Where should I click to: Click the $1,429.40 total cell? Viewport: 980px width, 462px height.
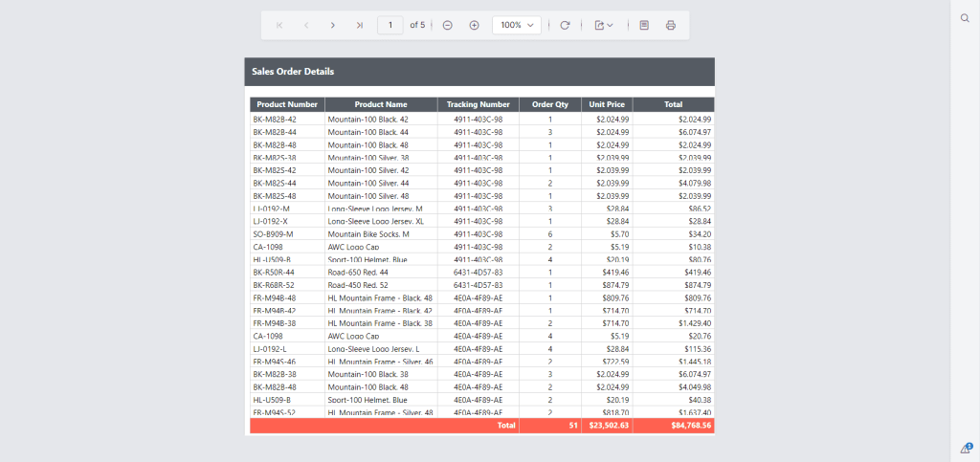pos(674,323)
